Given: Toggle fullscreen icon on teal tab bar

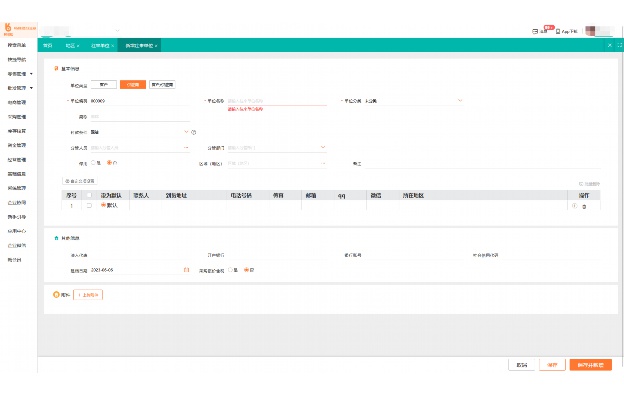Looking at the screenshot, I should (620, 45).
